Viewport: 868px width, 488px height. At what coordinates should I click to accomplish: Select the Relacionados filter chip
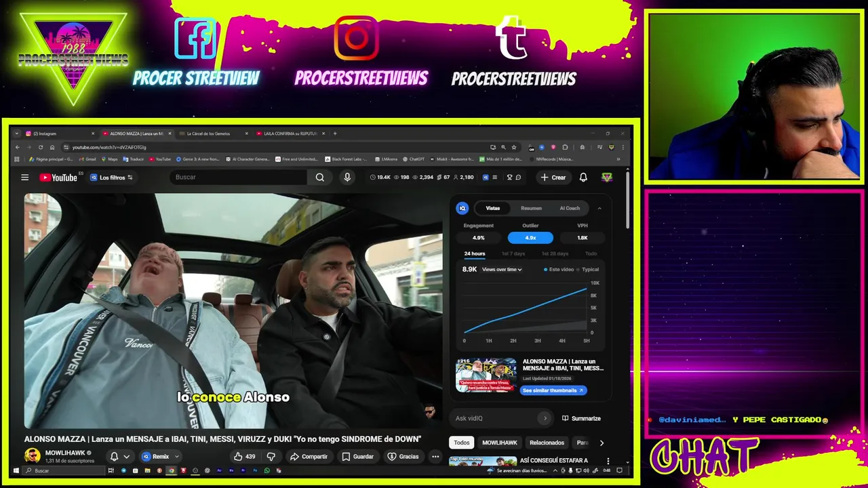pyautogui.click(x=547, y=443)
